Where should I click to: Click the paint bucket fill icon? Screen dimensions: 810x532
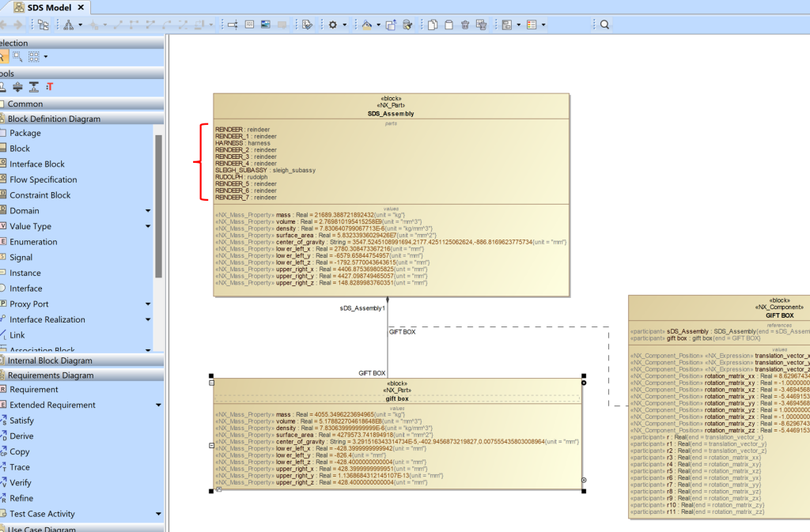[367, 25]
